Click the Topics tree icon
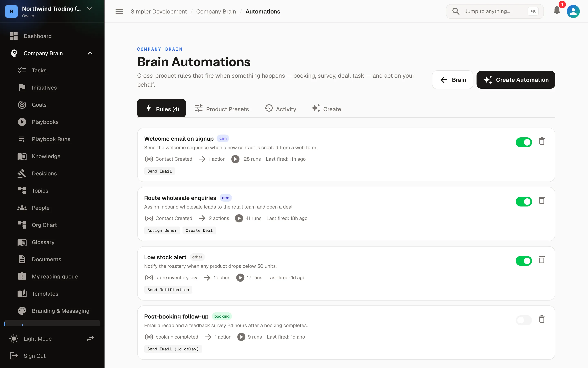Viewport: 588px width, 368px height. pos(22,191)
